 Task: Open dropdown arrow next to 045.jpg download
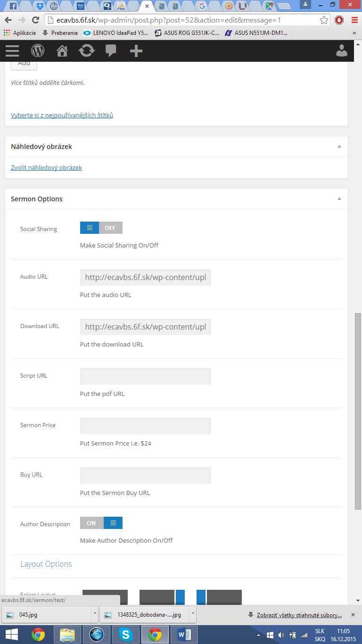(x=95, y=615)
